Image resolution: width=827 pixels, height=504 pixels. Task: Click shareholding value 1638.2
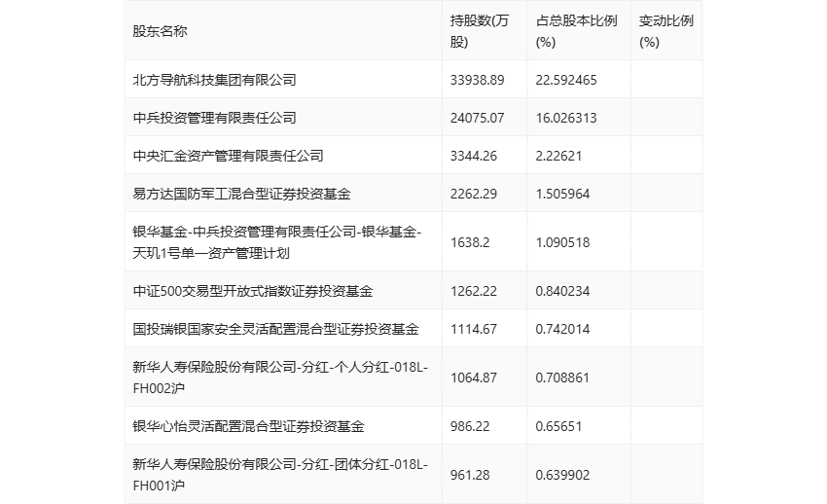(470, 242)
